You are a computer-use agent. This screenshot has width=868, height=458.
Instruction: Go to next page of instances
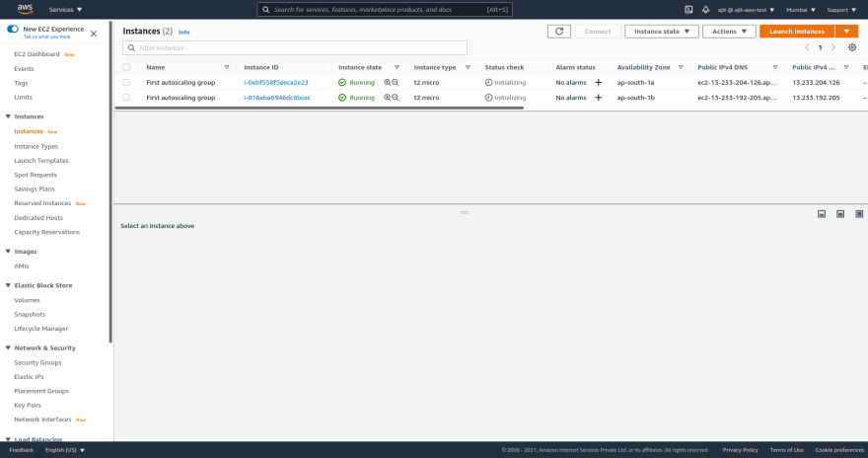click(x=833, y=47)
